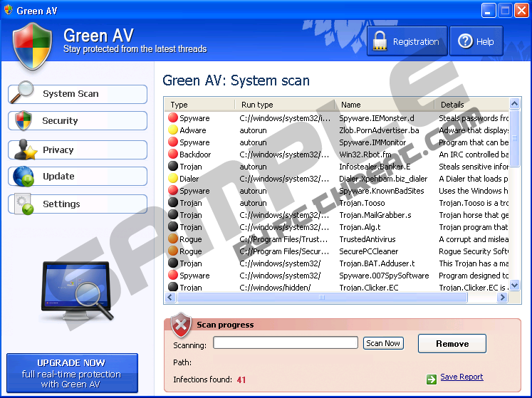Click the question mark Help icon
Image resolution: width=532 pixels, height=398 pixels.
465,41
